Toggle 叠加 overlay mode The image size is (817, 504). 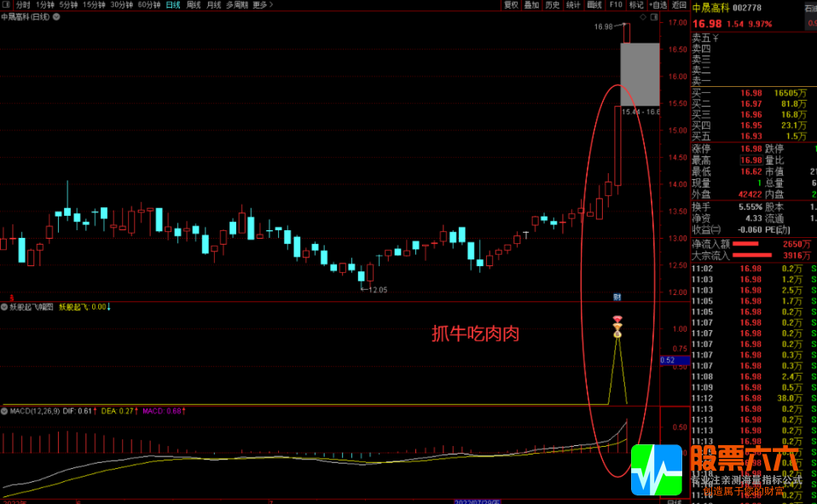531,5
